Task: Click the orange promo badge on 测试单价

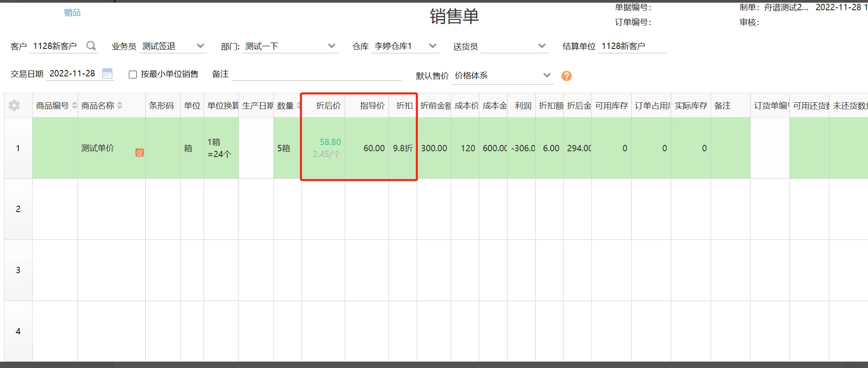Action: pyautogui.click(x=139, y=153)
